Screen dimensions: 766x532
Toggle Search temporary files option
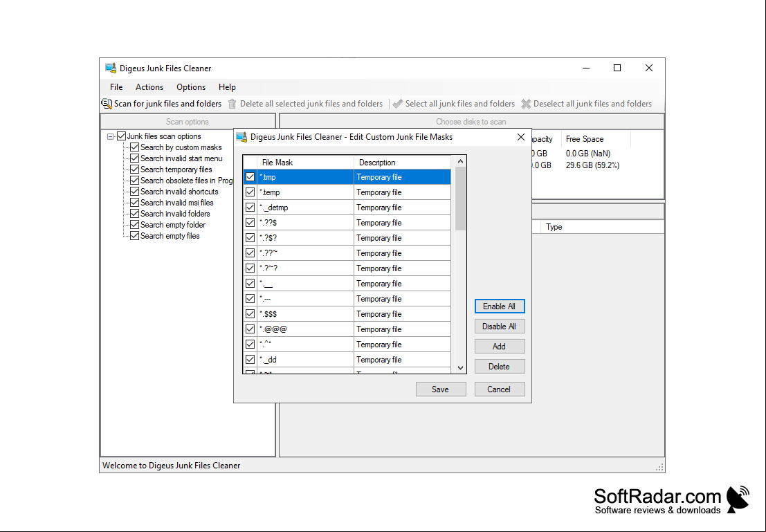[135, 169]
